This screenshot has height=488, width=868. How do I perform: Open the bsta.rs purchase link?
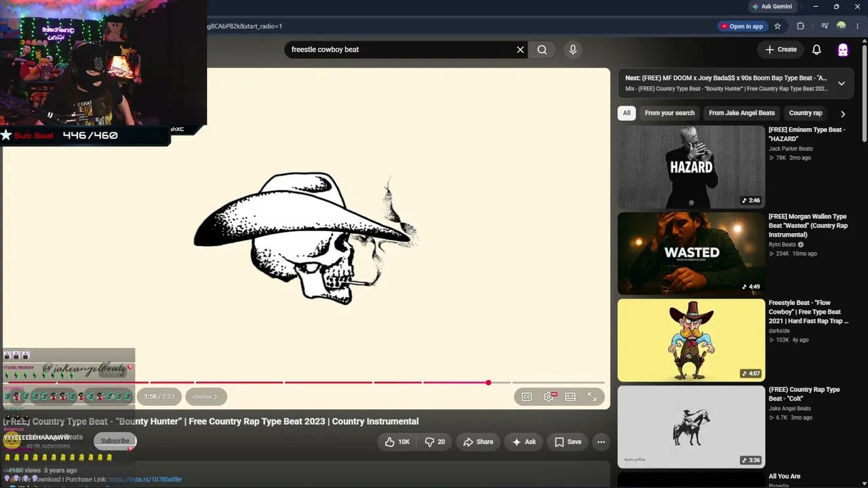145,479
